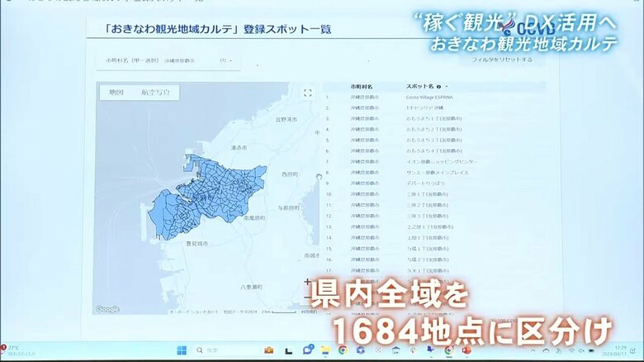Click the blue highlighted Naha region on the map
Image resolution: width=644 pixels, height=362 pixels.
click(206, 190)
